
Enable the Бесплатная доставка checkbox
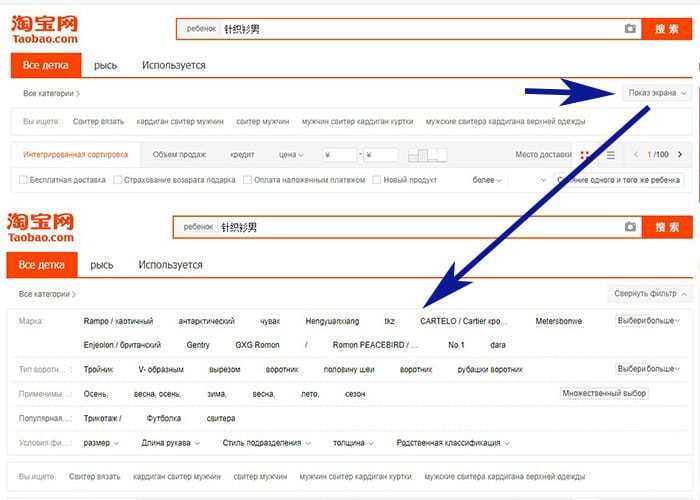23,180
